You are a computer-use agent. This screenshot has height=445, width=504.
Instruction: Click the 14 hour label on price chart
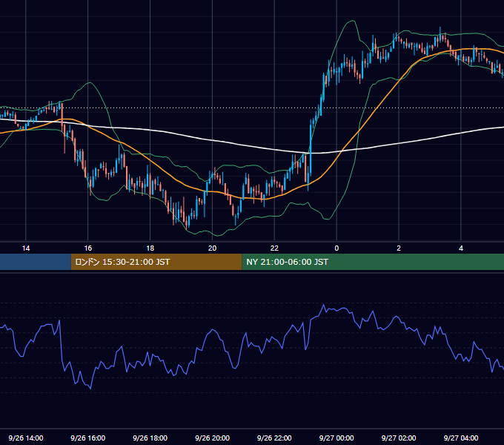coord(26,248)
